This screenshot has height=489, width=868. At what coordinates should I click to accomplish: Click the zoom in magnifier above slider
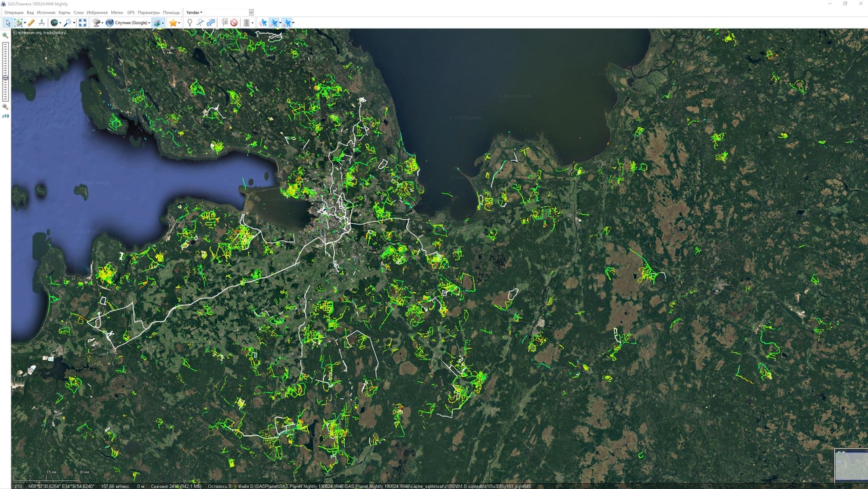click(x=5, y=35)
